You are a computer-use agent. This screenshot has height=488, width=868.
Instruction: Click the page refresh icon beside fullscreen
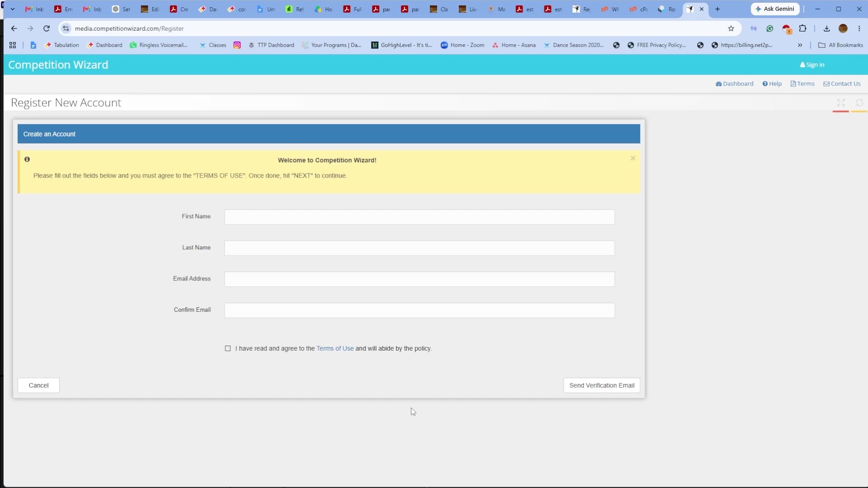point(859,103)
